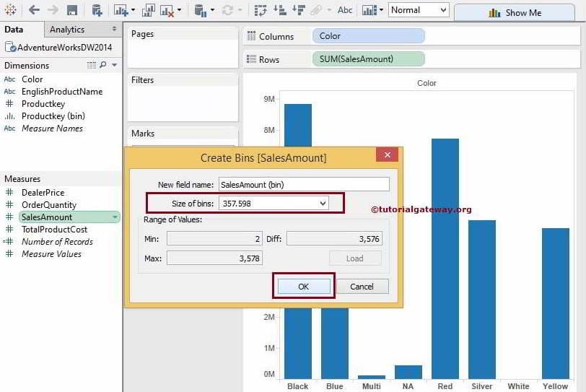Click the Black axis label
586x392 pixels.
298,386
